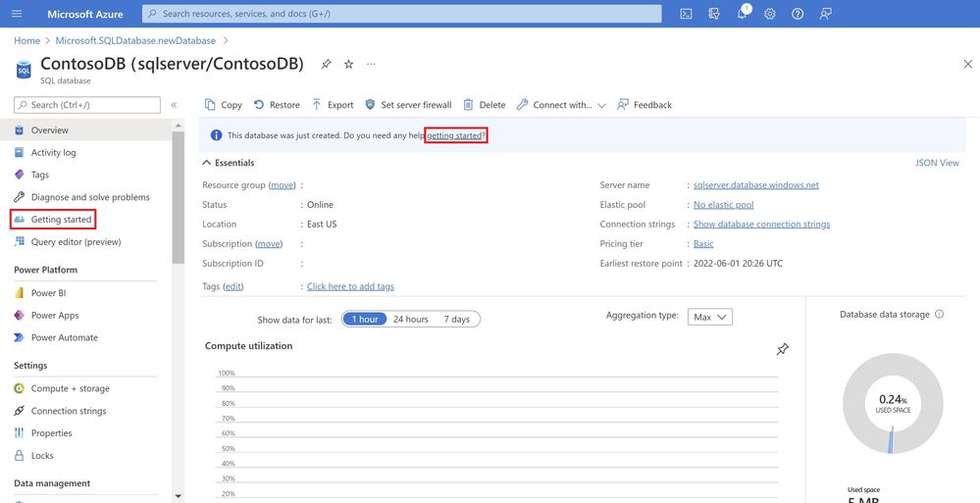This screenshot has width=980, height=503.
Task: Click the getting started link in banner
Action: pos(454,135)
